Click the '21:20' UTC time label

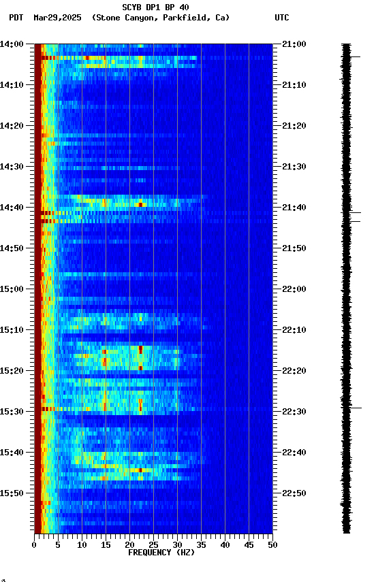[294, 126]
